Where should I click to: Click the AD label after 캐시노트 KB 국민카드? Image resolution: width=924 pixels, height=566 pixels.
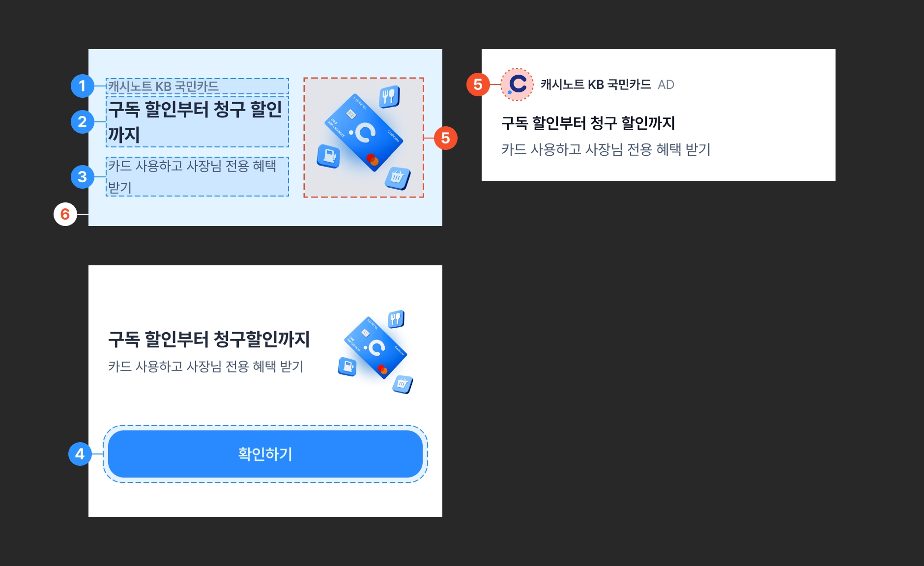(666, 85)
